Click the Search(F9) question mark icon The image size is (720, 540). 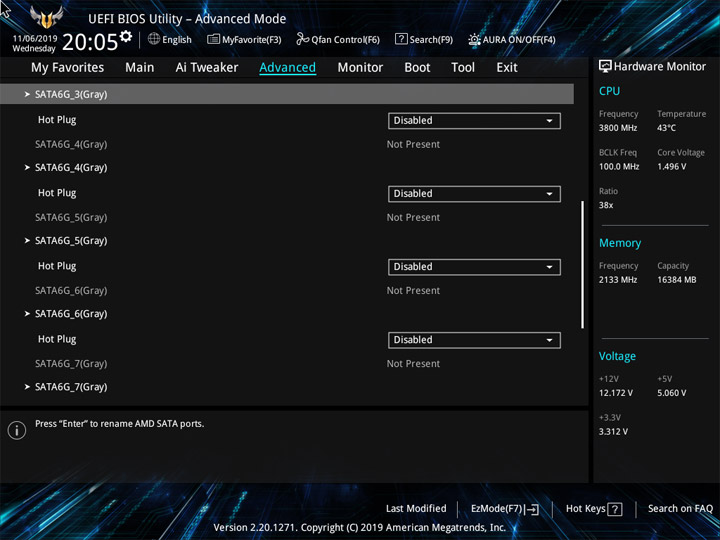tap(401, 39)
